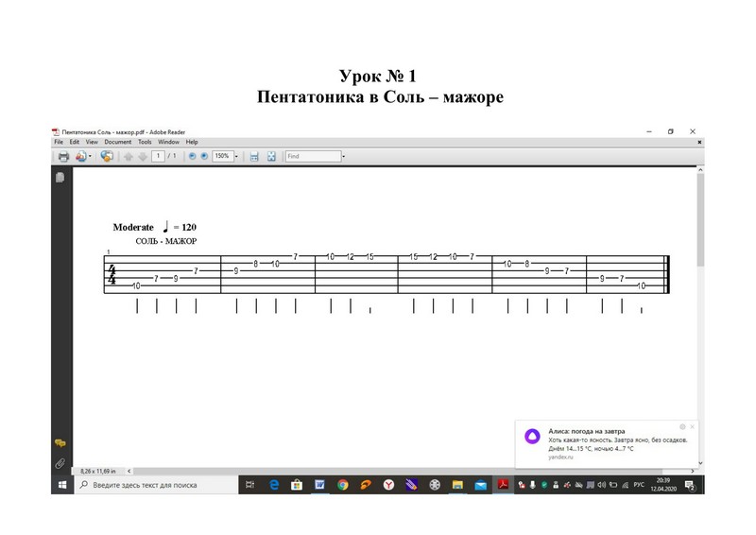Screen dimensions: 756x535
Task: Close the Алиса weather notification
Action: 693,426
